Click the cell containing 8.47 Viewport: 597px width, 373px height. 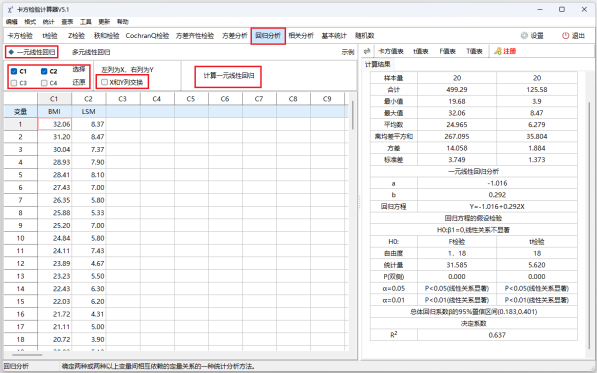coord(89,137)
